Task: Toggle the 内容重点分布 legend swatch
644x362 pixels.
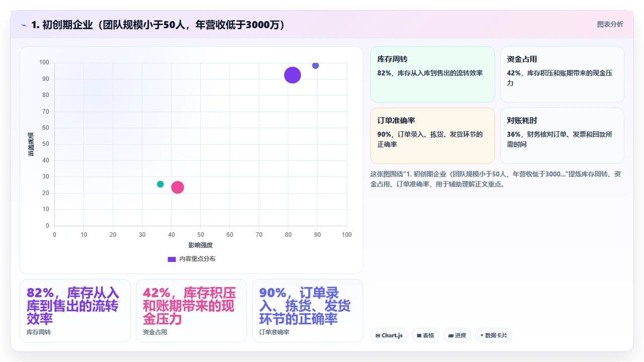Action: (172, 259)
